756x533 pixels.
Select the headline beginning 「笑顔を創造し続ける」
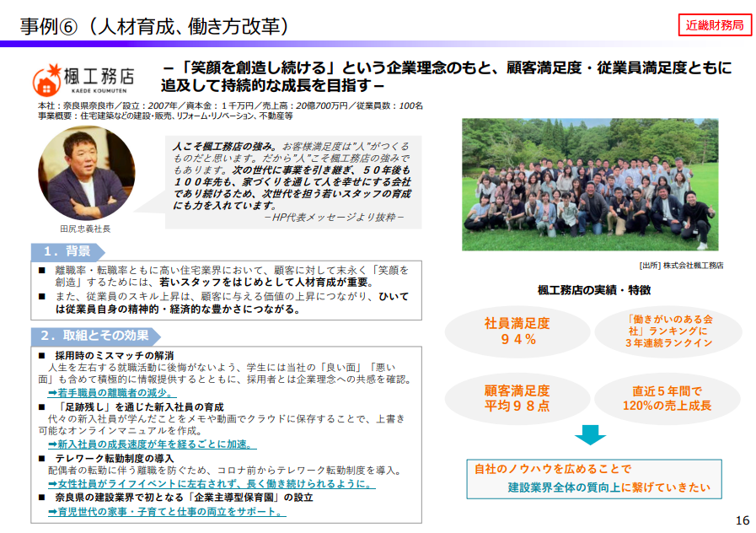pyautogui.click(x=447, y=76)
